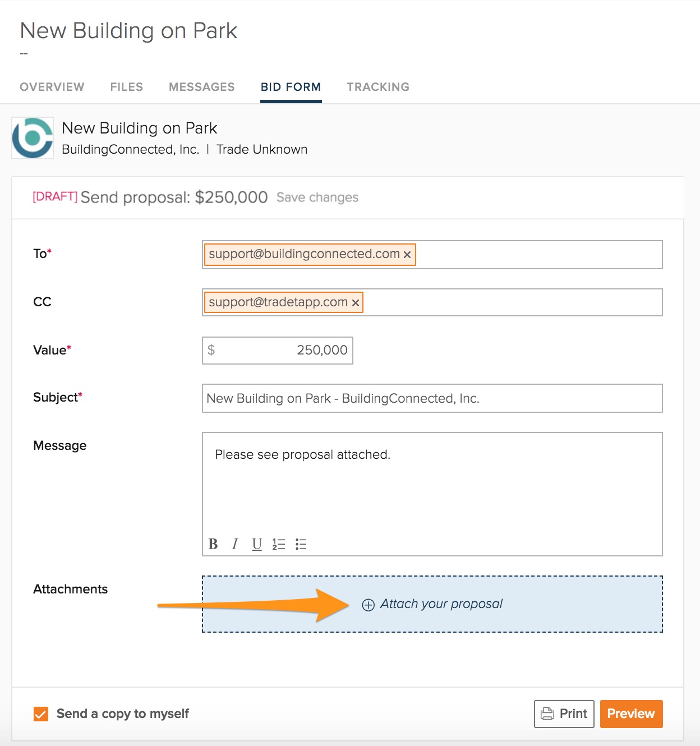Uncheck Send a copy to myself
The width and height of the screenshot is (700, 746).
click(x=41, y=714)
